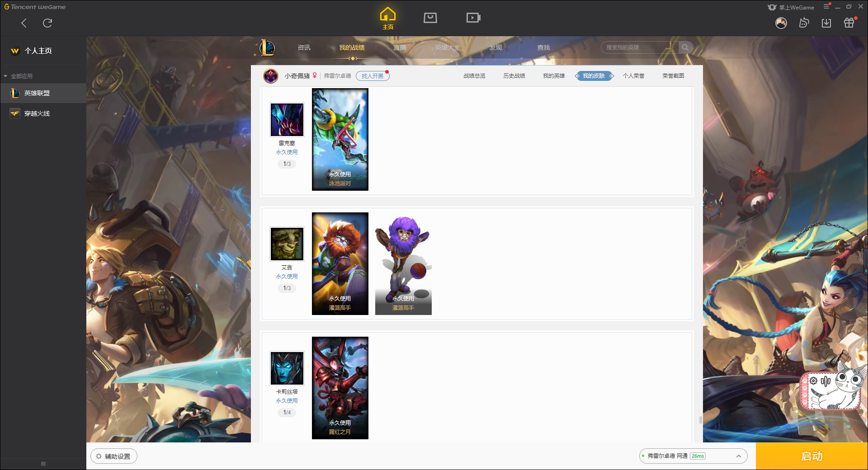Click the Tencent WeGame logo
The width and height of the screenshot is (868, 470).
pos(35,7)
